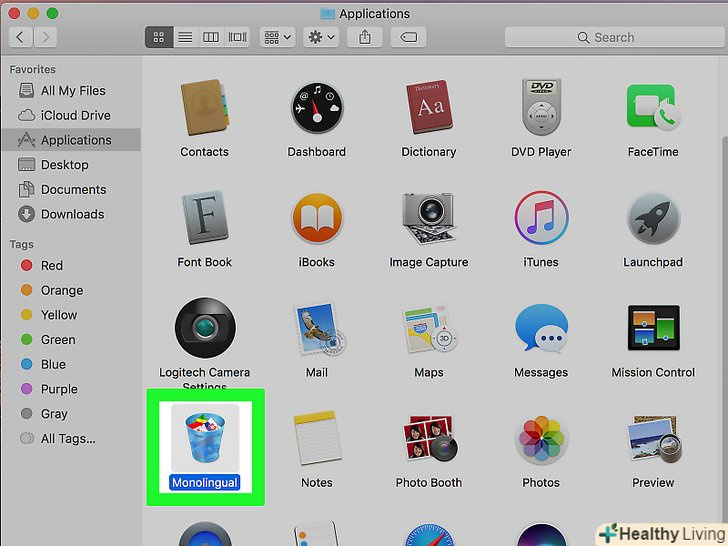Click the Share toolbar button
Screen dimensions: 728x546
pyautogui.click(x=365, y=37)
